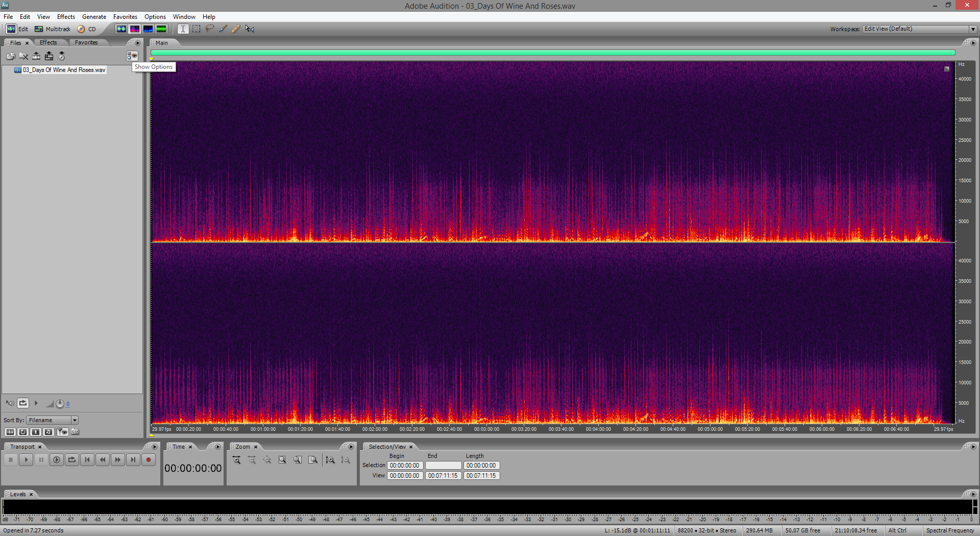980x536 pixels.
Task: Switch to the Favorites tab
Action: 86,42
